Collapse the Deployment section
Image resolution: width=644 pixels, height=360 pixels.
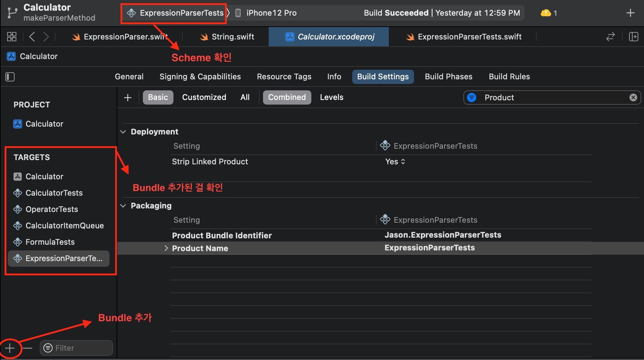123,132
